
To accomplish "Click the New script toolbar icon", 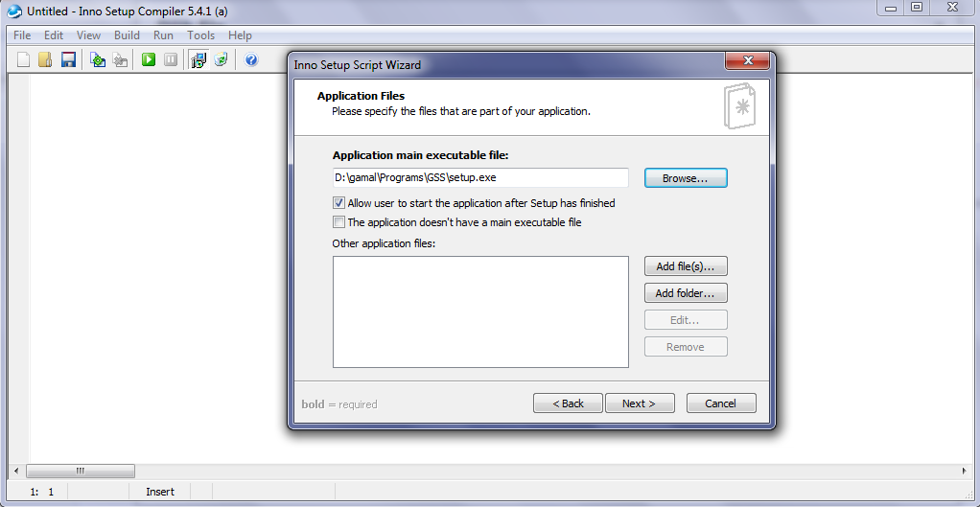I will pyautogui.click(x=23, y=60).
